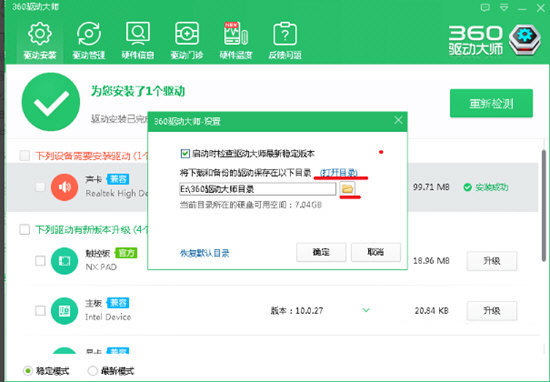The height and width of the screenshot is (382, 550).
Task: Click the 重新检测 button
Action: coord(491,103)
